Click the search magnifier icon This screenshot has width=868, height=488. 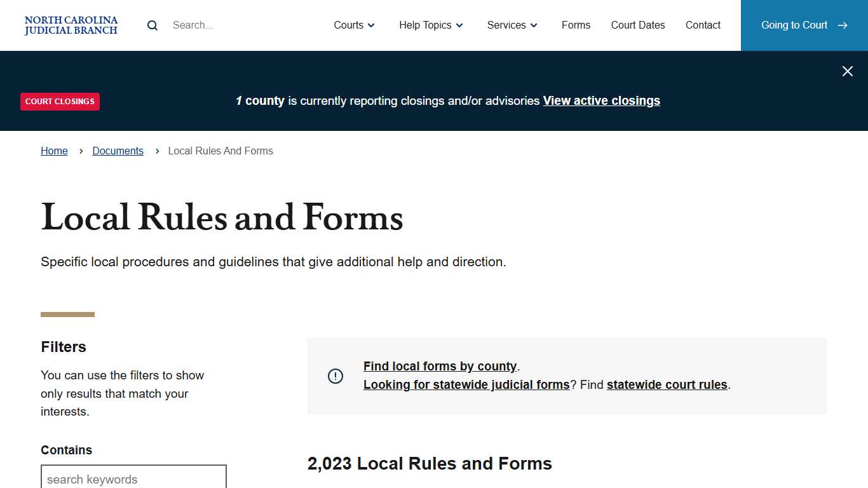coord(152,25)
